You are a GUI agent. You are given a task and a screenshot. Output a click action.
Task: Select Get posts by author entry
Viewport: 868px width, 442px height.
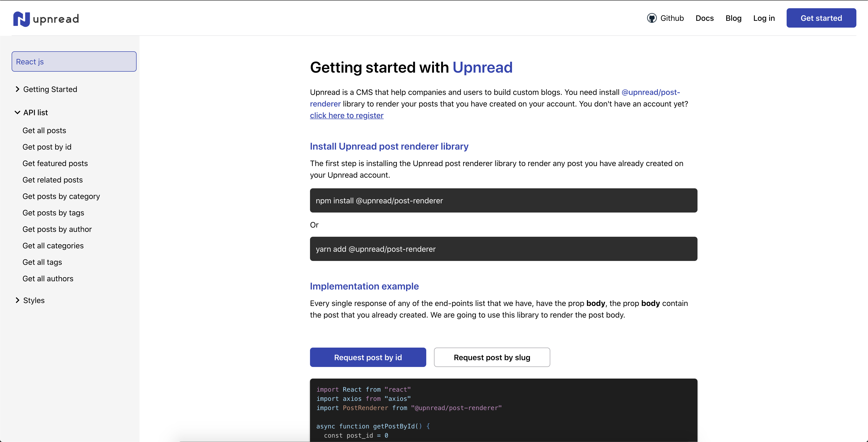[x=57, y=229]
